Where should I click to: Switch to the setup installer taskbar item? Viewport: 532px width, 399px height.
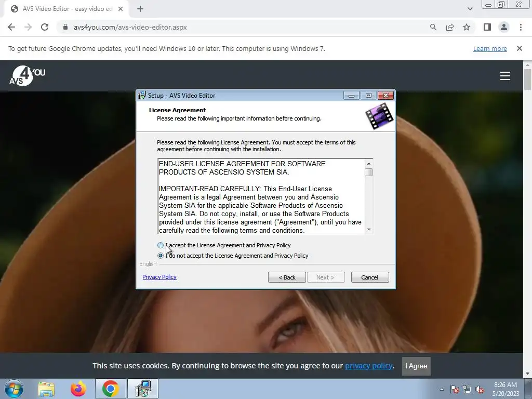[x=142, y=389]
